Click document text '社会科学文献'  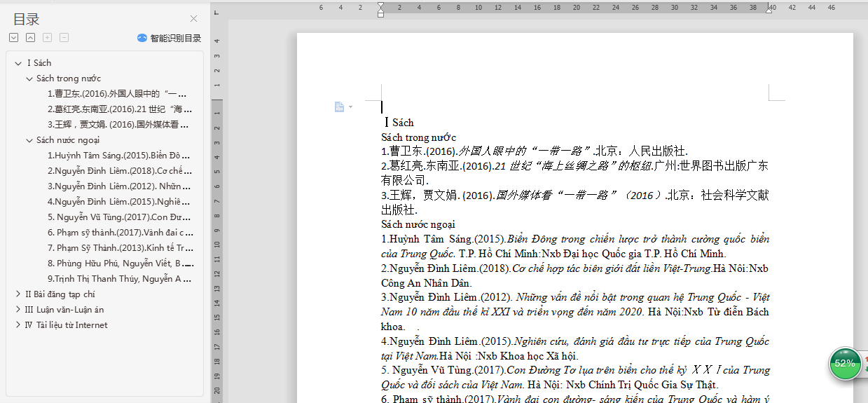[733, 195]
